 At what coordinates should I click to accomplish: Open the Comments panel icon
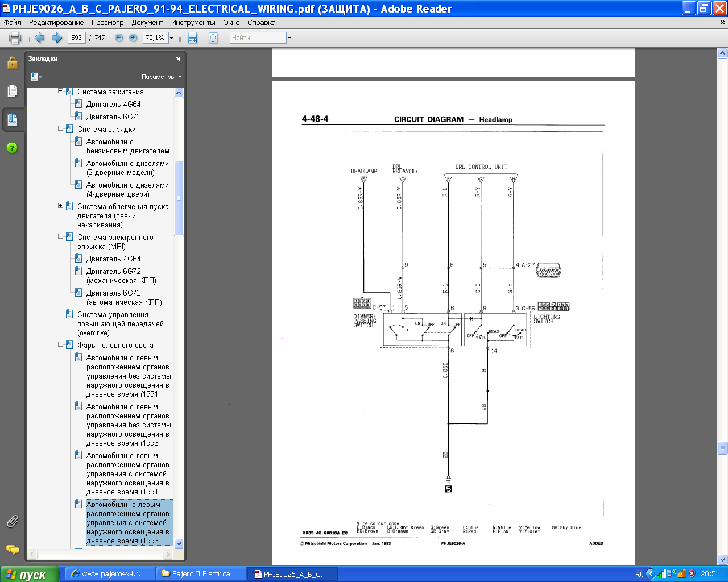[12, 550]
